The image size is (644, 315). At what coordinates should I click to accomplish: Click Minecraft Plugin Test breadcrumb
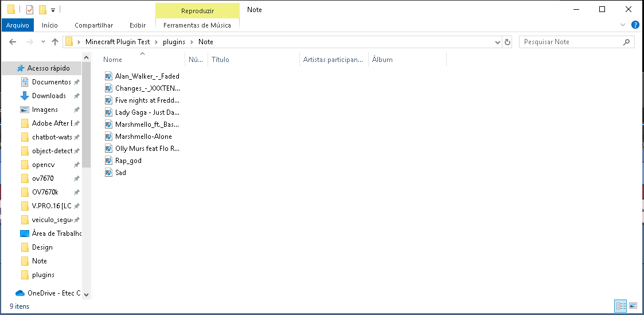coord(118,42)
